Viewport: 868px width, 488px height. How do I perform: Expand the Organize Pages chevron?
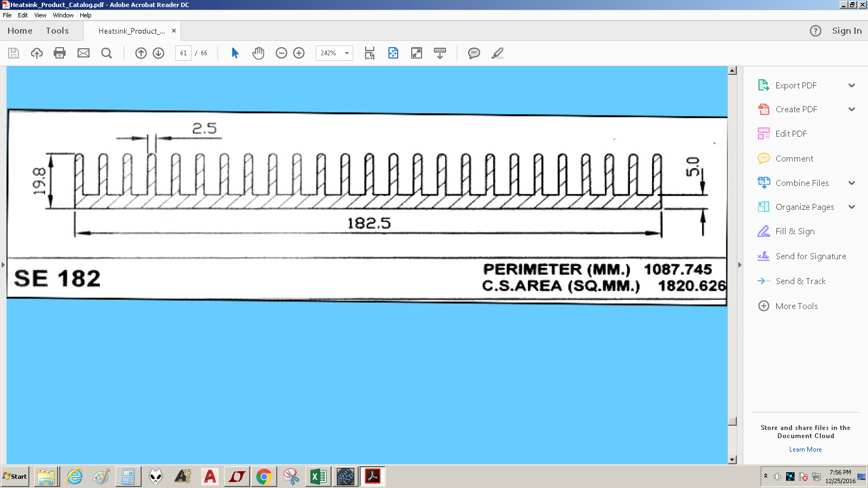coord(852,207)
